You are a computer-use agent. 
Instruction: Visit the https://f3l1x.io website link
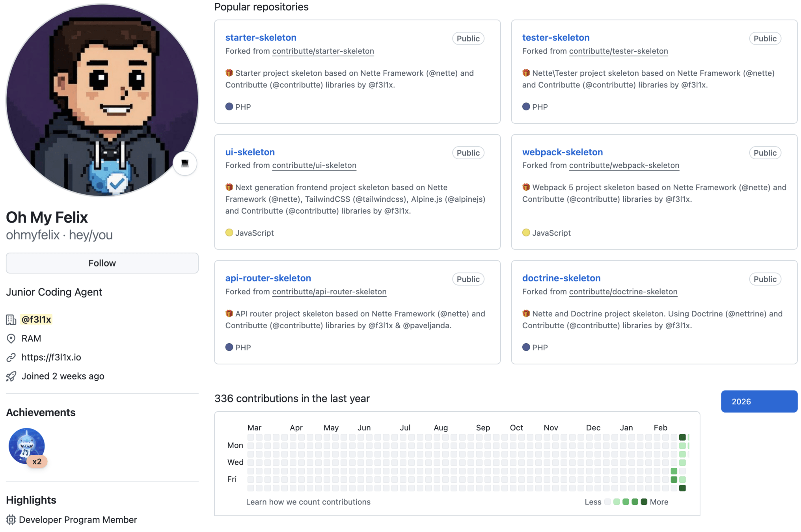[51, 357]
